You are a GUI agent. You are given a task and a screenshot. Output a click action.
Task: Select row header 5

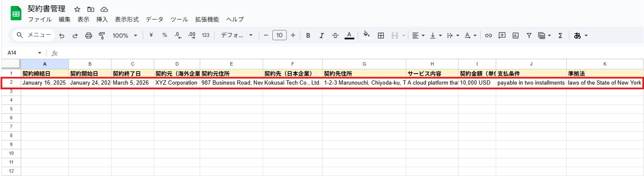[x=11, y=109]
